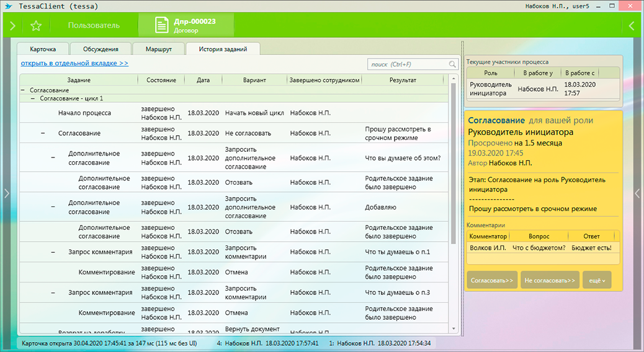Select the Обсуждения tab
The width and height of the screenshot is (644, 352).
click(x=101, y=49)
